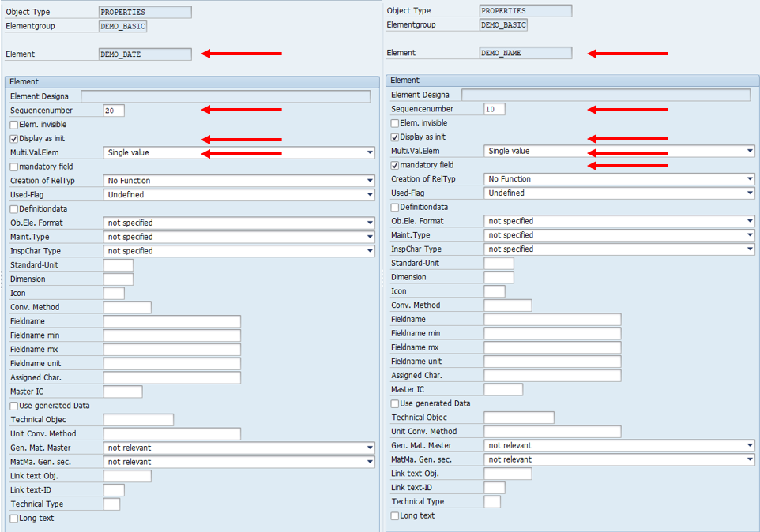Focus the Fieldname input in the DEMO_NAME form
The height and width of the screenshot is (532, 760).
552,320
